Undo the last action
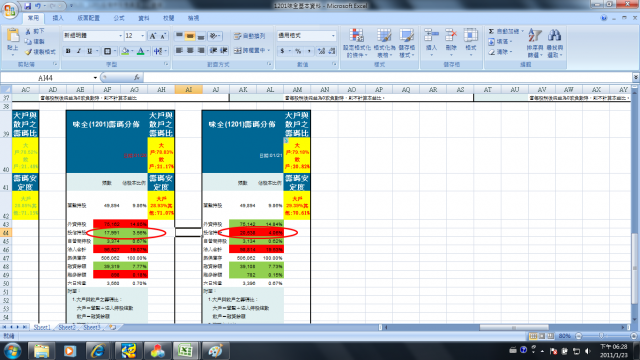The image size is (640, 360). (x=38, y=6)
